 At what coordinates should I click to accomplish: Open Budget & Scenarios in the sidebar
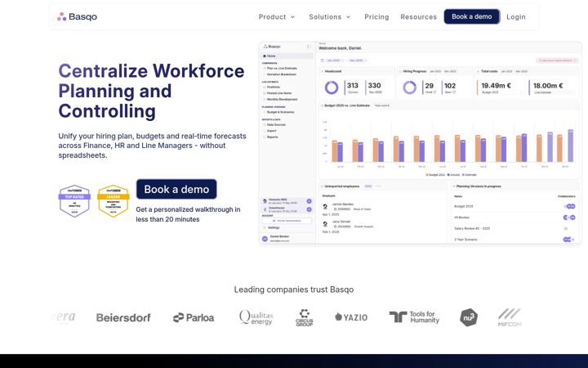(x=280, y=112)
